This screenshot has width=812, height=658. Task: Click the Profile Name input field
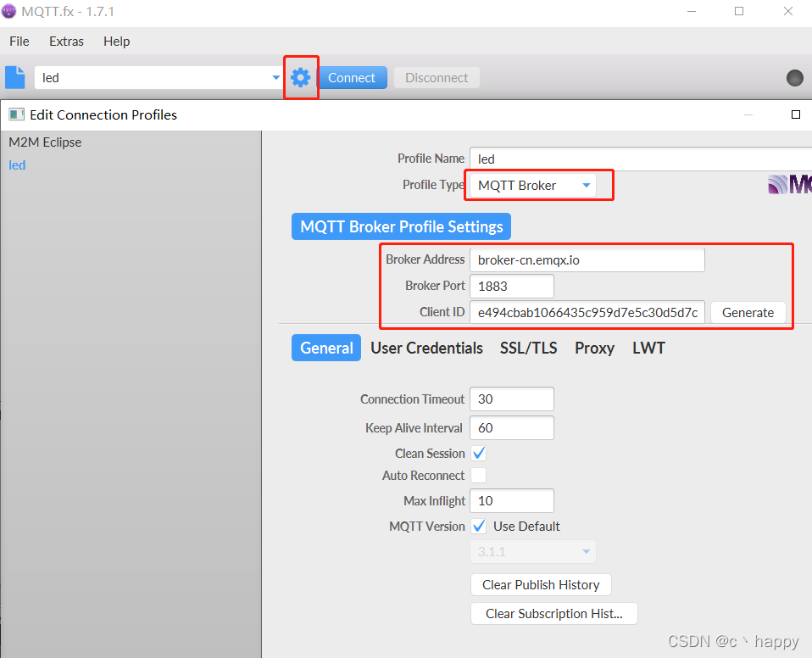(x=641, y=159)
